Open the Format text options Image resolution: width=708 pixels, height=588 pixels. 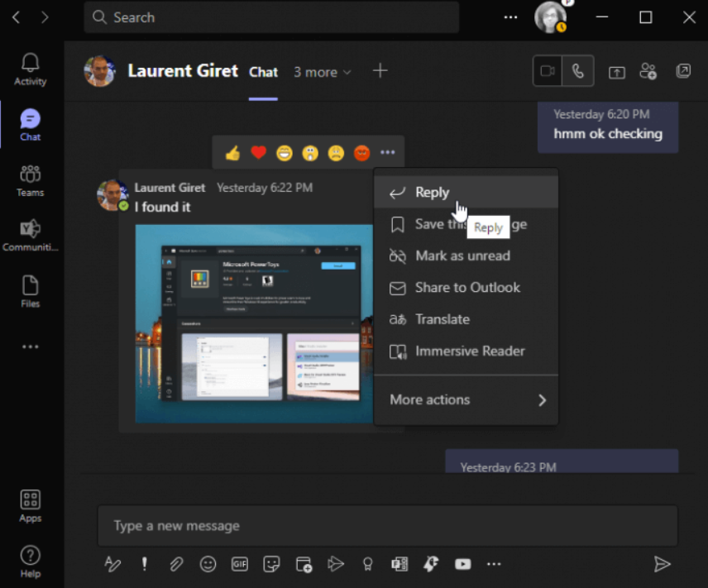pyautogui.click(x=112, y=564)
